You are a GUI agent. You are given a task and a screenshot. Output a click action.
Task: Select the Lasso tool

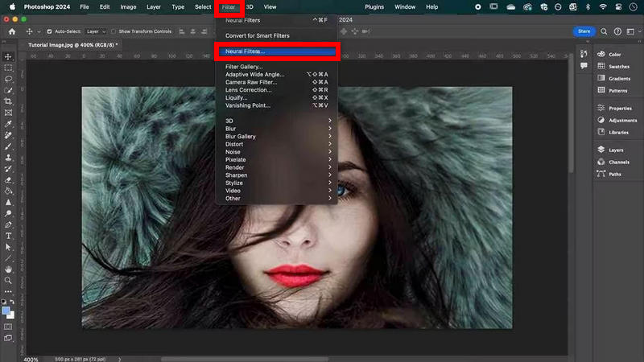coord(8,80)
